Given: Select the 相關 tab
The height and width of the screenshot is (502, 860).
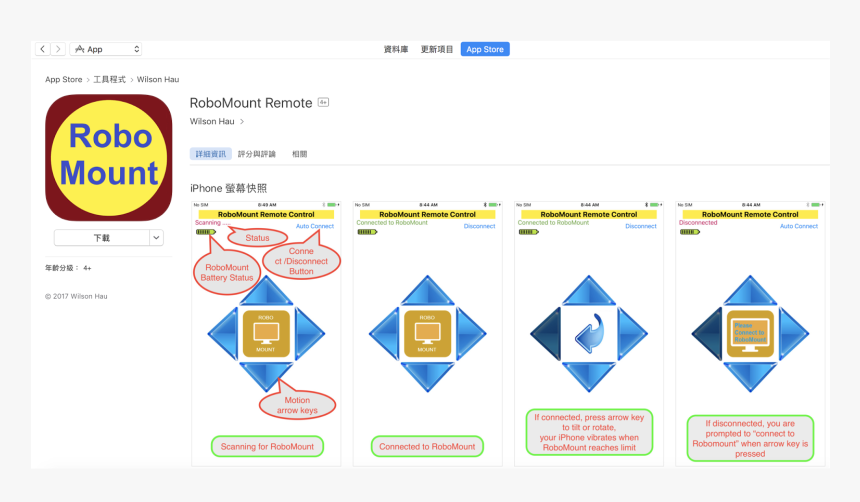Looking at the screenshot, I should tap(299, 154).
